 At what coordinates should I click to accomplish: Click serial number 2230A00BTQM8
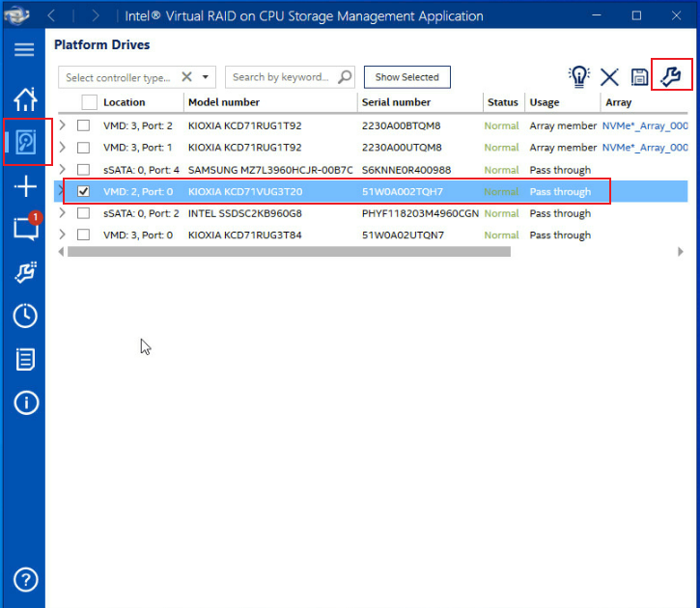pyautogui.click(x=401, y=125)
